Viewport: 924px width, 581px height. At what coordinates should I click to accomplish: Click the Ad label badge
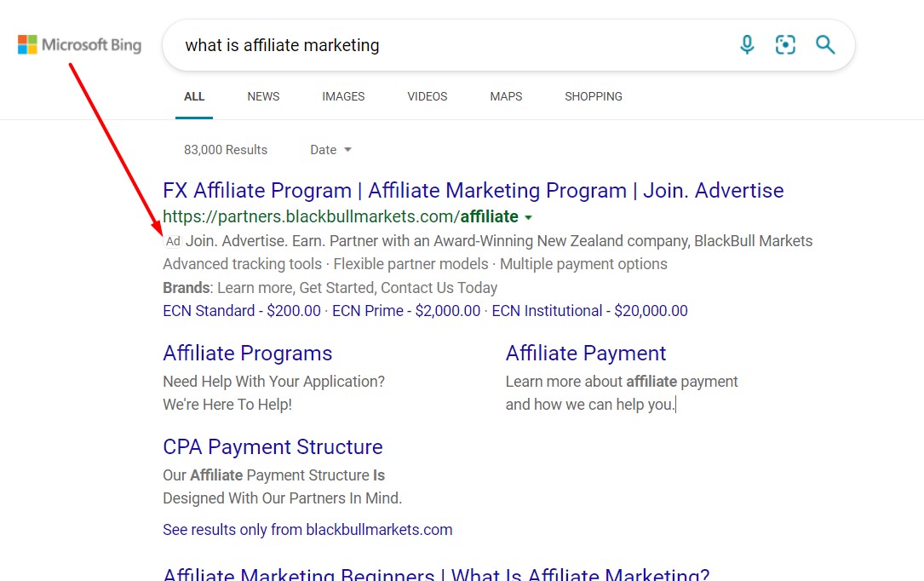[x=173, y=241]
